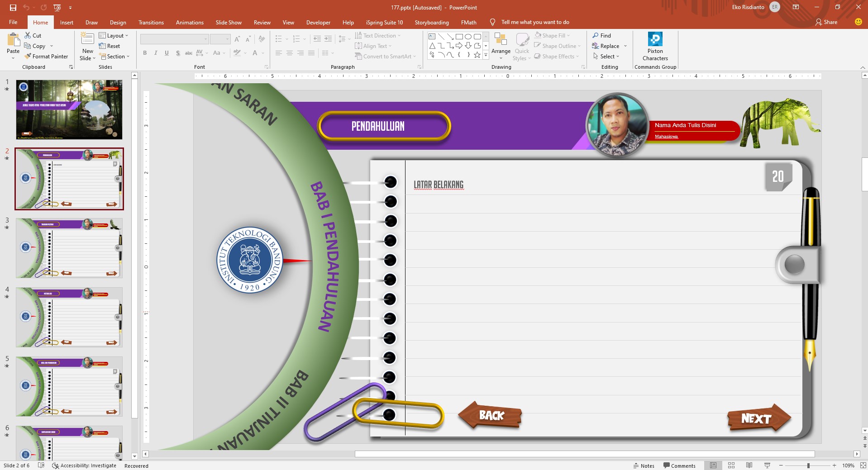Click the NEXT arrow button on slide
868x470 pixels.
point(758,418)
